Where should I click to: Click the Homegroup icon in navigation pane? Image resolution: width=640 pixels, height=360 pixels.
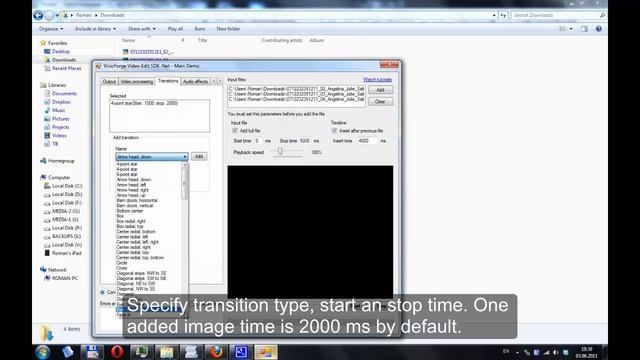pos(43,161)
